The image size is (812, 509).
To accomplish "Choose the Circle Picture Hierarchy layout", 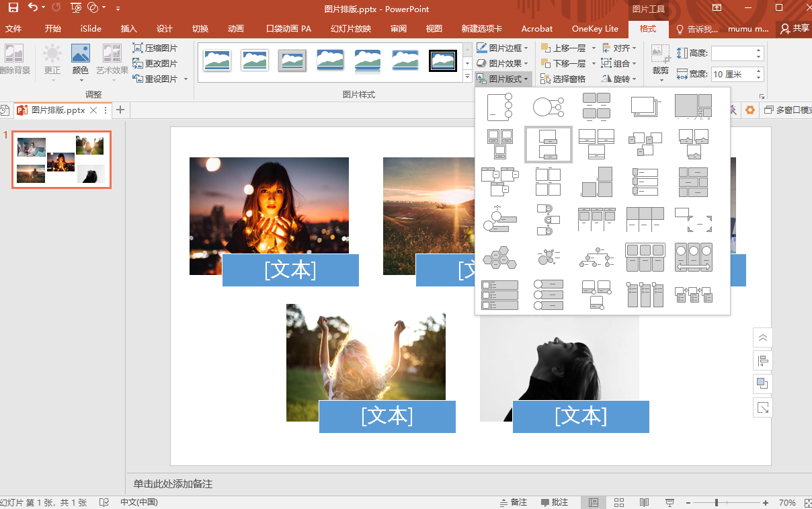I will tap(597, 258).
